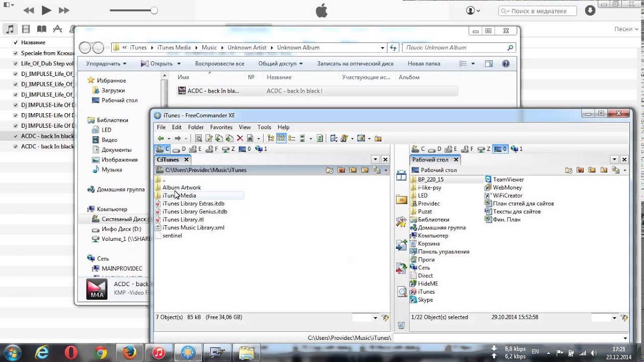Click the Copy files icon in FreeCommander toolbar

219,138
